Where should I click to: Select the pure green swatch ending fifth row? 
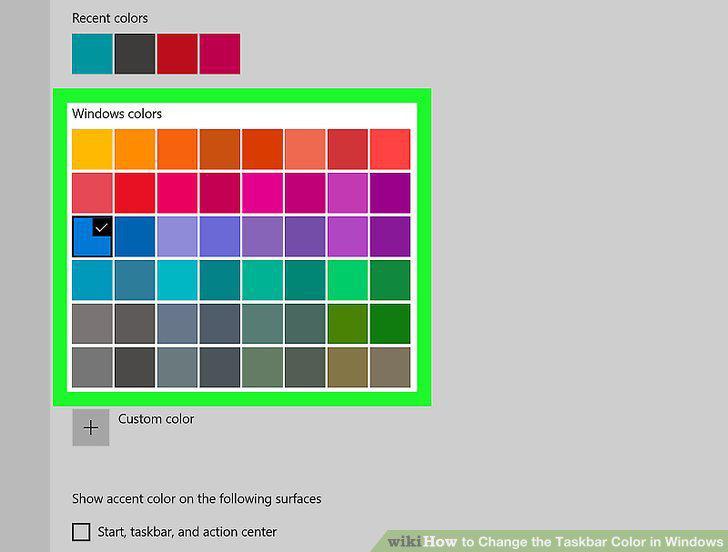(x=390, y=324)
